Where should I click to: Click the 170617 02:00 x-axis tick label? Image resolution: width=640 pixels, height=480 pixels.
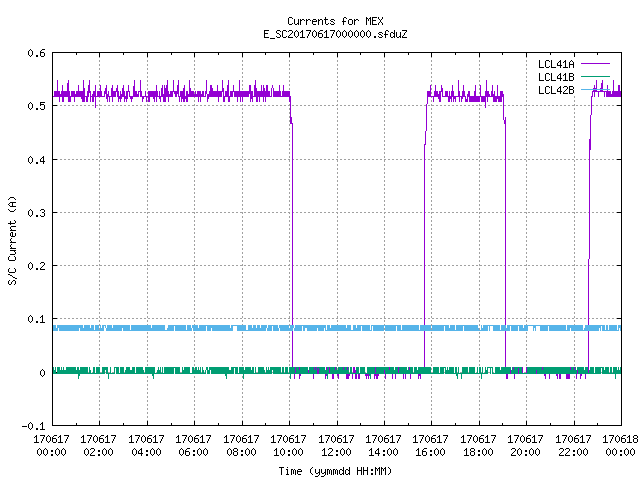pos(98,446)
